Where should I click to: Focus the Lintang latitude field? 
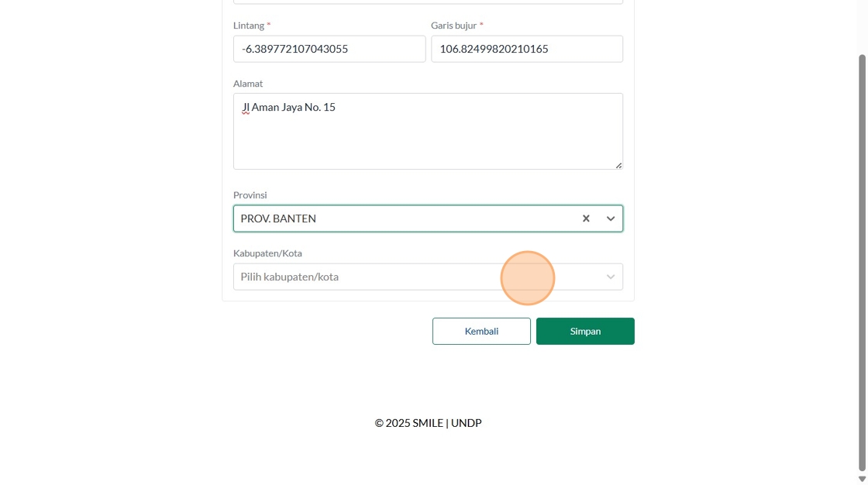[x=329, y=49]
